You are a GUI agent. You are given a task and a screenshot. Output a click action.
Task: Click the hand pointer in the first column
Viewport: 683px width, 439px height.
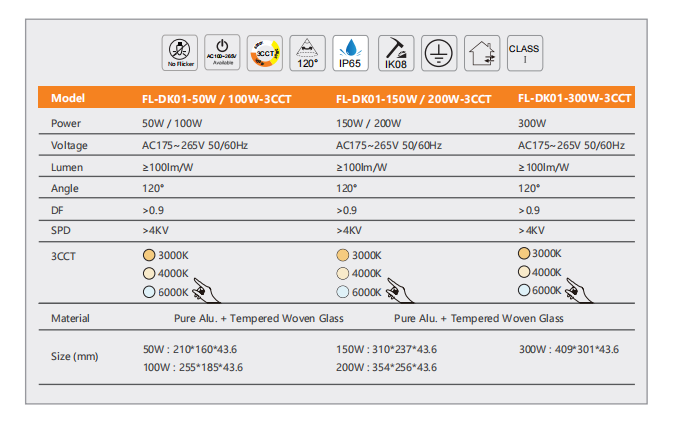(x=206, y=292)
